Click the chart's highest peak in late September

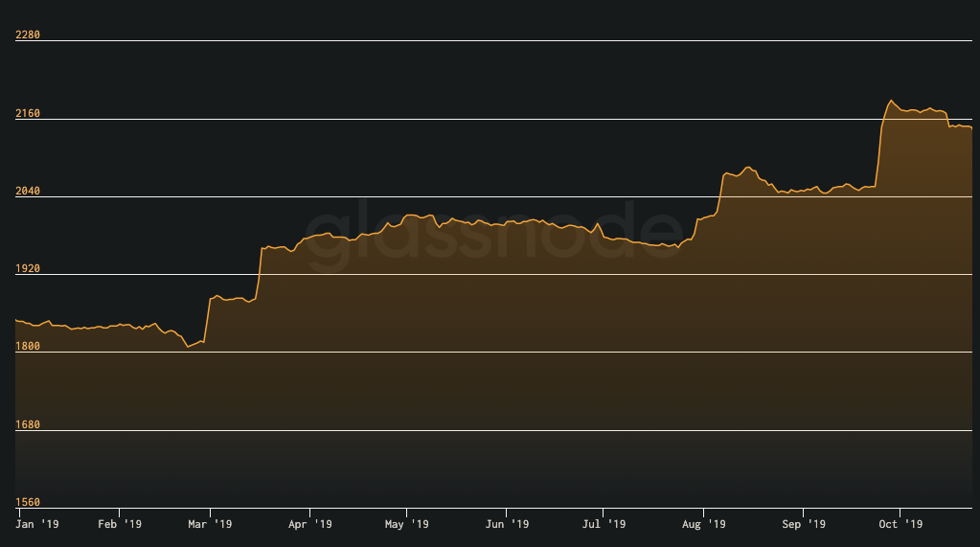click(891, 101)
